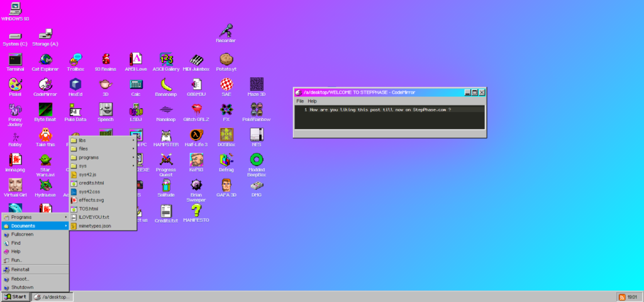
Task: Open sys42.css in the submenu
Action: tap(103, 191)
